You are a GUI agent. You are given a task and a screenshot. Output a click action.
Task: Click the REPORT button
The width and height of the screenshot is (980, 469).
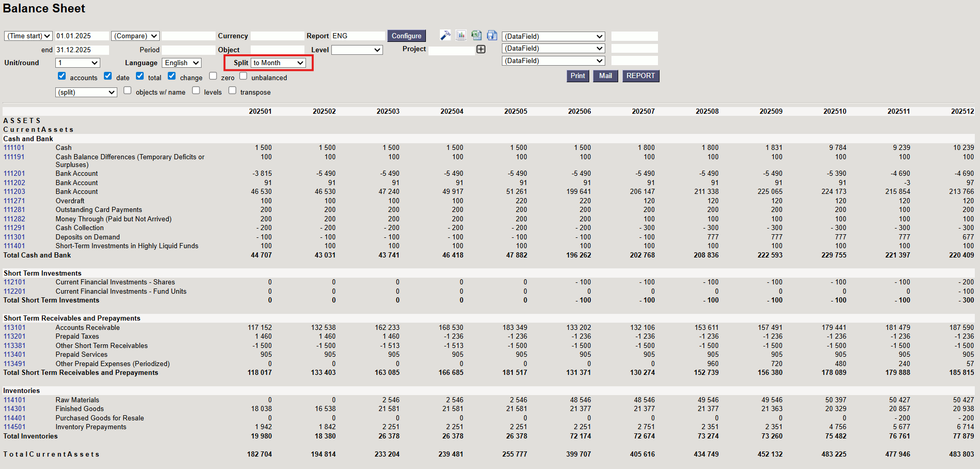point(640,76)
